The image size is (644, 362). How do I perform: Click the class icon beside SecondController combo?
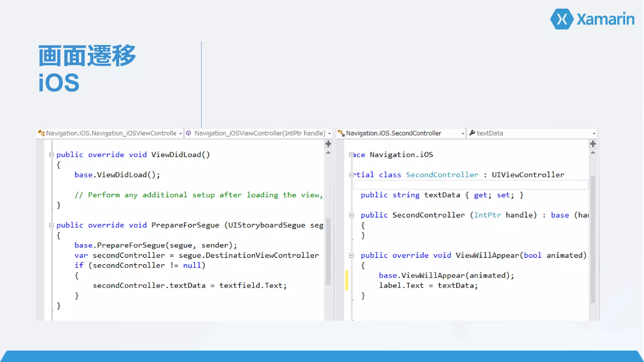(x=341, y=133)
